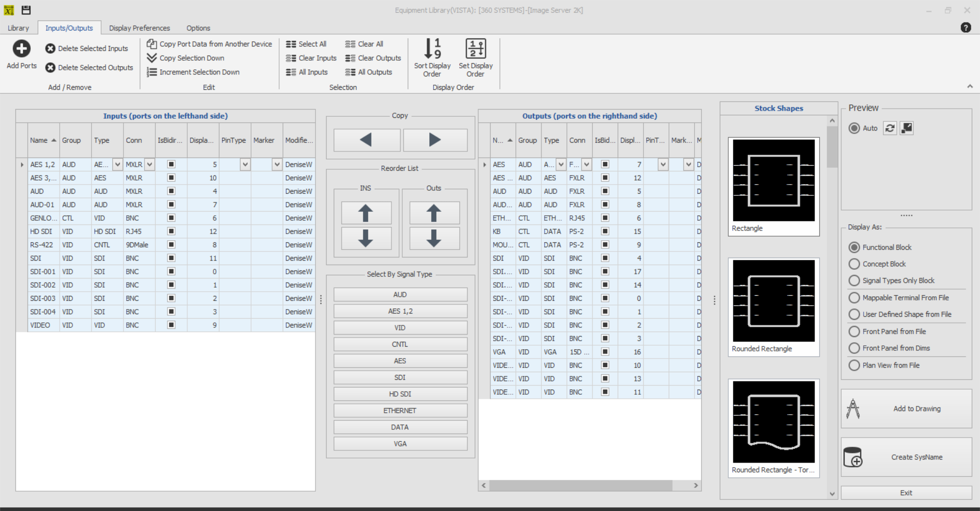Open Marker dropdown in first input row
Screen dimensions: 980x511
[x=277, y=164]
